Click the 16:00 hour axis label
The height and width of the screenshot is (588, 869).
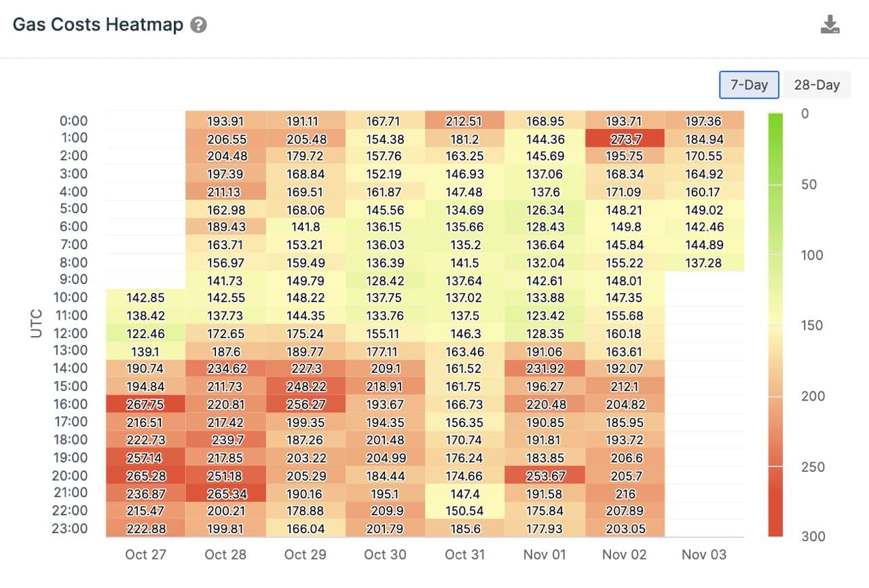pos(69,404)
